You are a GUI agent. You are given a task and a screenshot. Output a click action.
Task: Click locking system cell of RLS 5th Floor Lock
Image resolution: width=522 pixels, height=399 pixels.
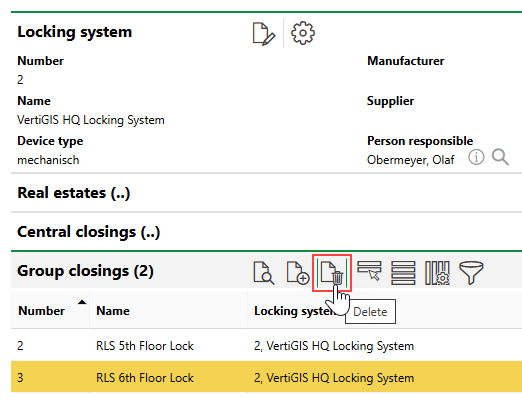point(334,346)
